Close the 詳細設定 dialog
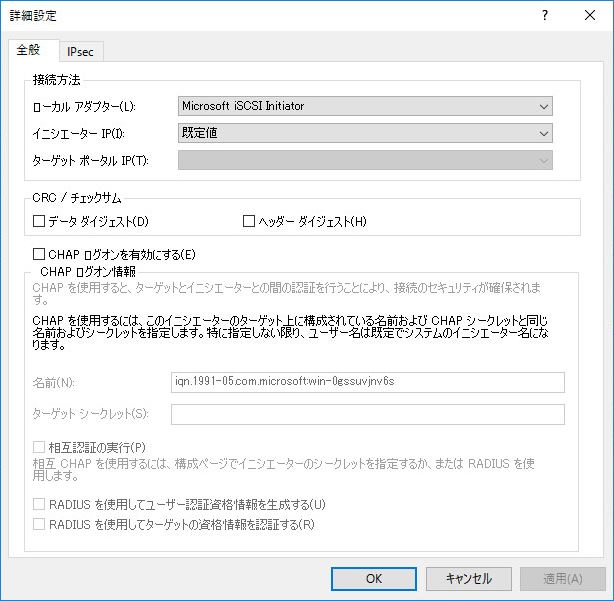This screenshot has width=614, height=601. (x=590, y=15)
